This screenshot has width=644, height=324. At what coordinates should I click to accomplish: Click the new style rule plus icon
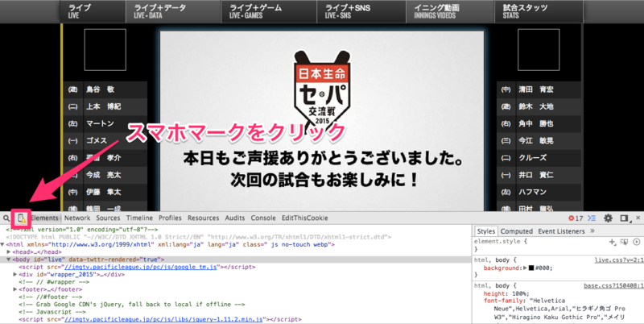[613, 242]
